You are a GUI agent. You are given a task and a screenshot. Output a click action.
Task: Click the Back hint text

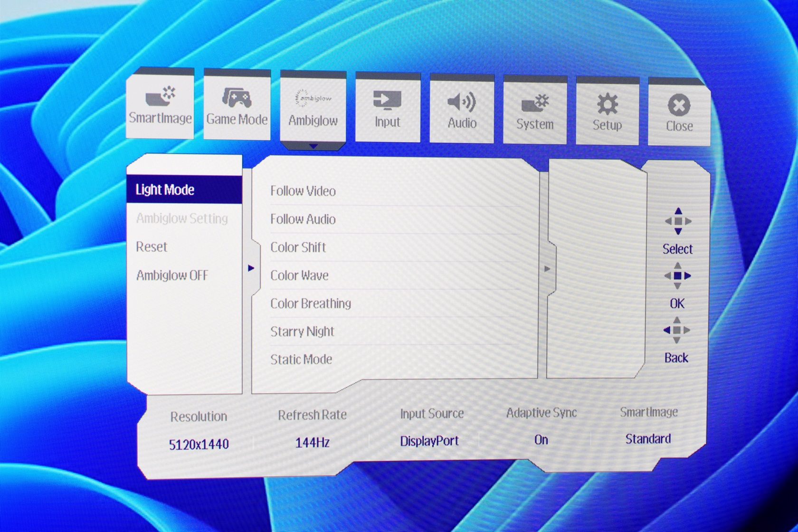point(676,358)
